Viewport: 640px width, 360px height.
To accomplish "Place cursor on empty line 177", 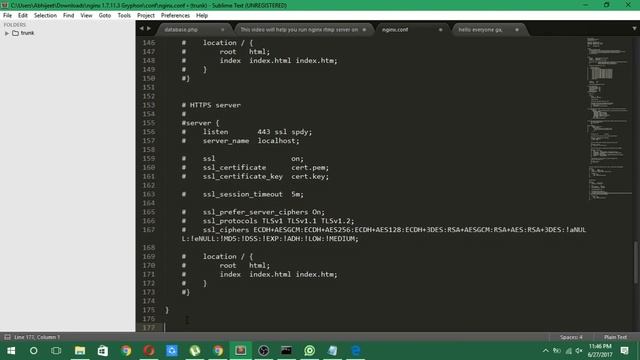I will point(367,327).
